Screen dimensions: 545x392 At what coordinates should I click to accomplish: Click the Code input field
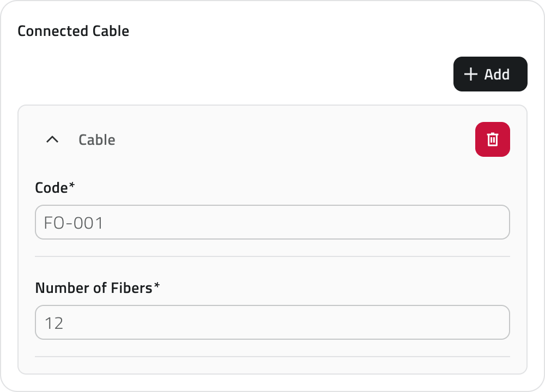[272, 222]
